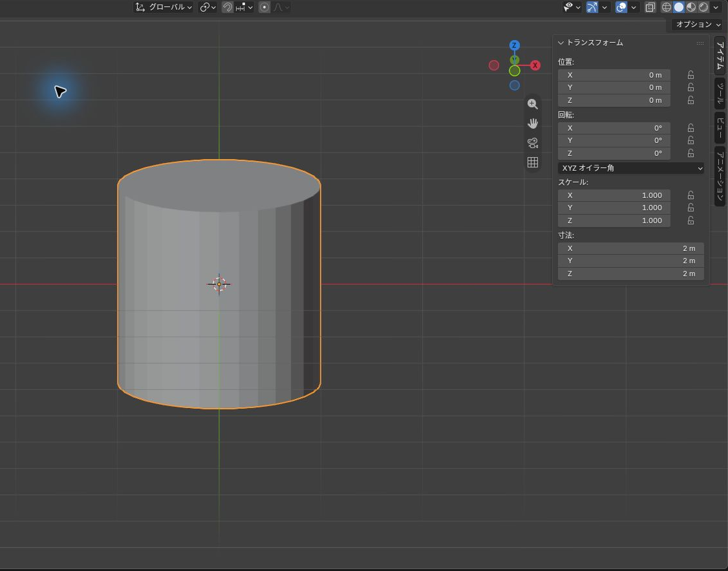Screen dimensions: 728x571
Task: Toggle proportional editing icon
Action: (264, 7)
